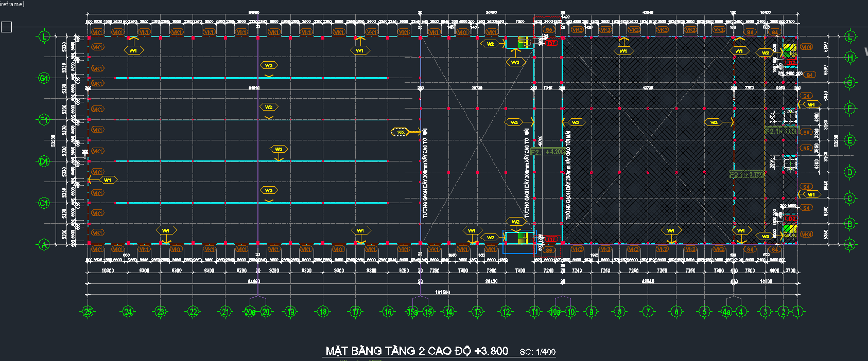Image resolution: width=868 pixels, height=361 pixels.
Task: Pick the G1 grid axis bubble
Action: [44, 78]
